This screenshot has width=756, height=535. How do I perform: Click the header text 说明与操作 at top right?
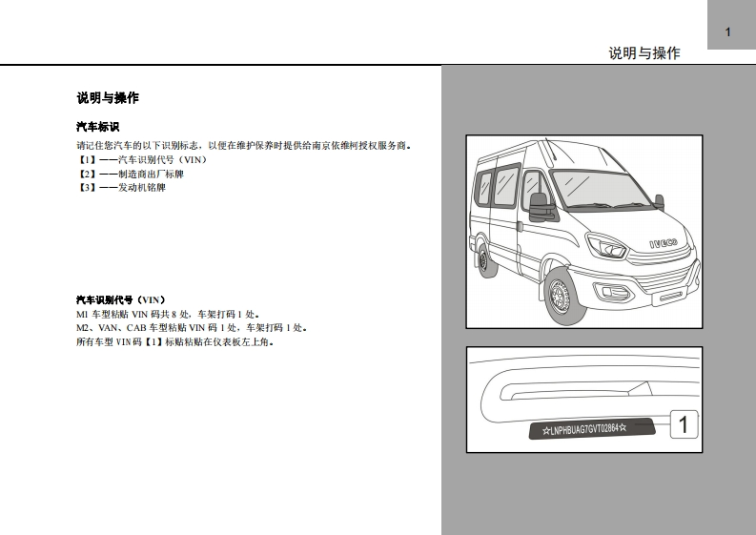(644, 53)
